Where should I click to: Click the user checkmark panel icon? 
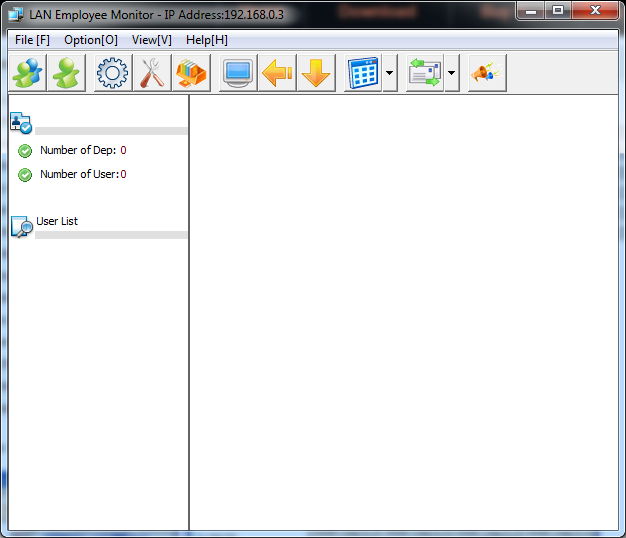(21, 123)
